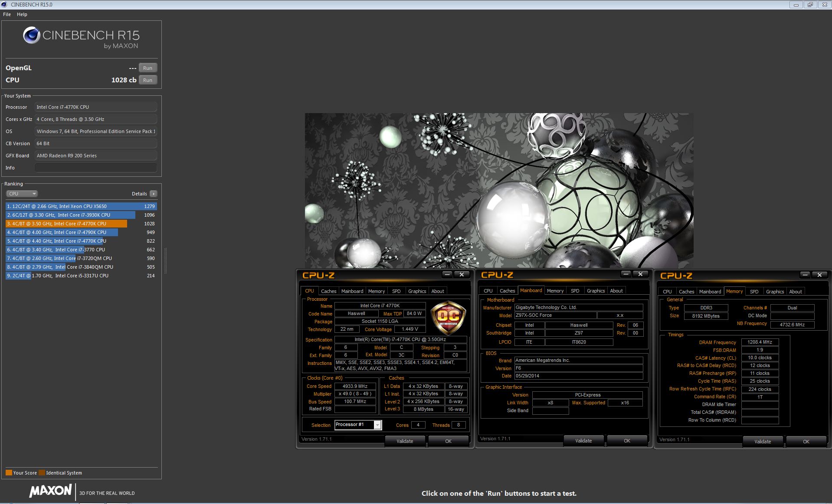Run the CPU benchmark
The image size is (832, 504).
(147, 80)
